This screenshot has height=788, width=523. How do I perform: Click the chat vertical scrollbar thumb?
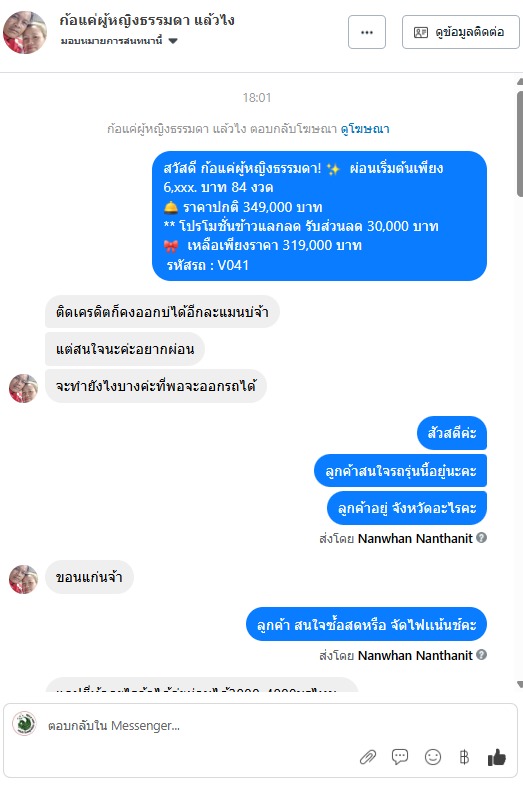point(520,144)
